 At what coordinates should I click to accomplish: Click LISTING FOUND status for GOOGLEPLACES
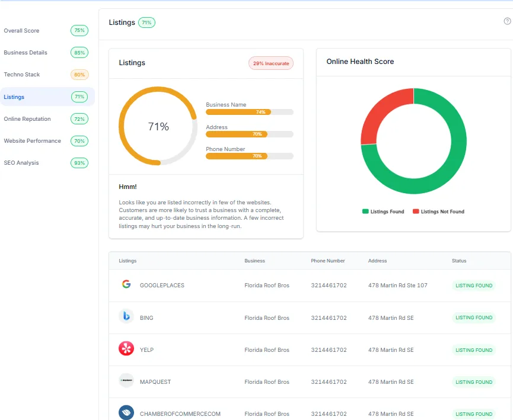[x=474, y=286]
